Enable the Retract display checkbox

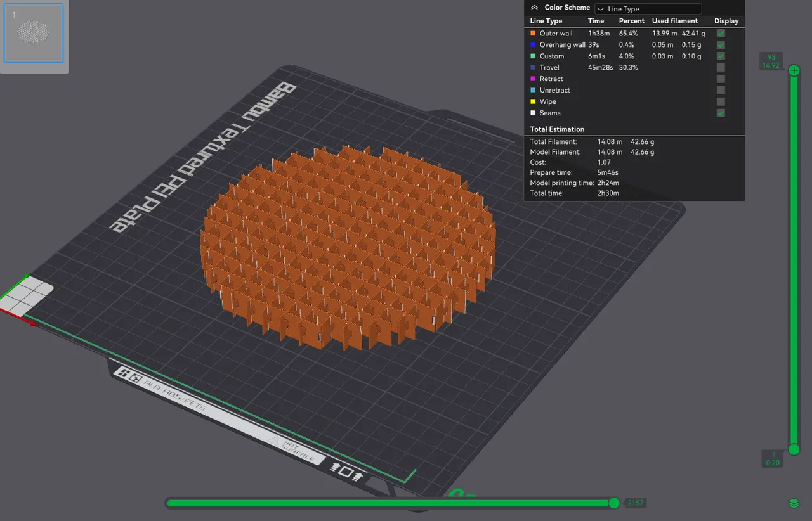click(x=721, y=79)
